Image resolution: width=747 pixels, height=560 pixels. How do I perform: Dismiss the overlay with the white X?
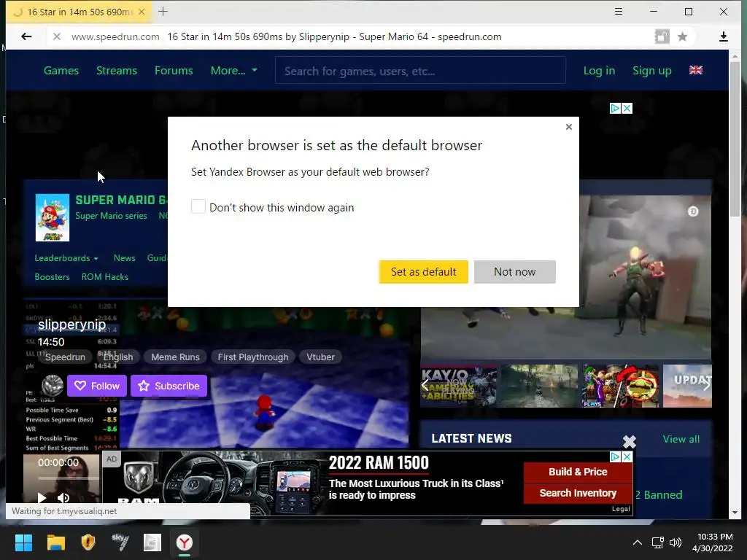[x=629, y=442]
